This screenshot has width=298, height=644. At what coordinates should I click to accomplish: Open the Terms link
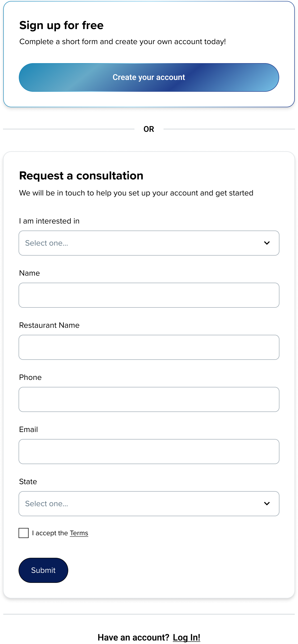(79, 533)
